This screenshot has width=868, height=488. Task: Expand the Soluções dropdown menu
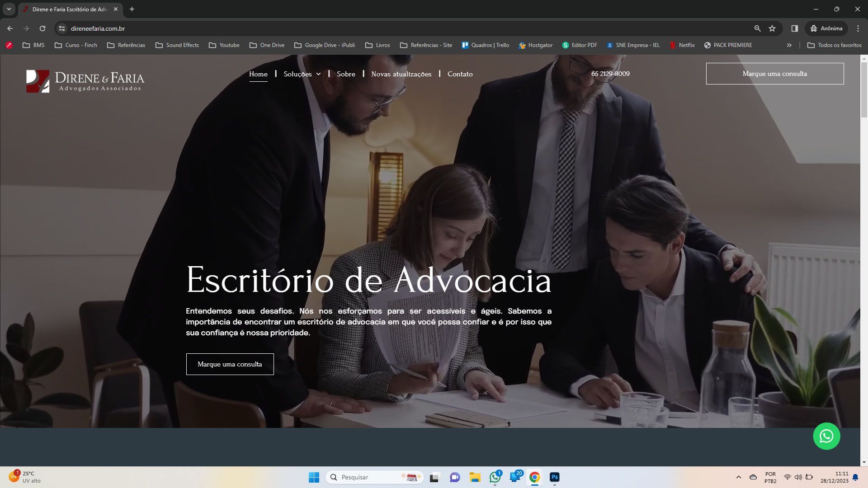click(302, 74)
